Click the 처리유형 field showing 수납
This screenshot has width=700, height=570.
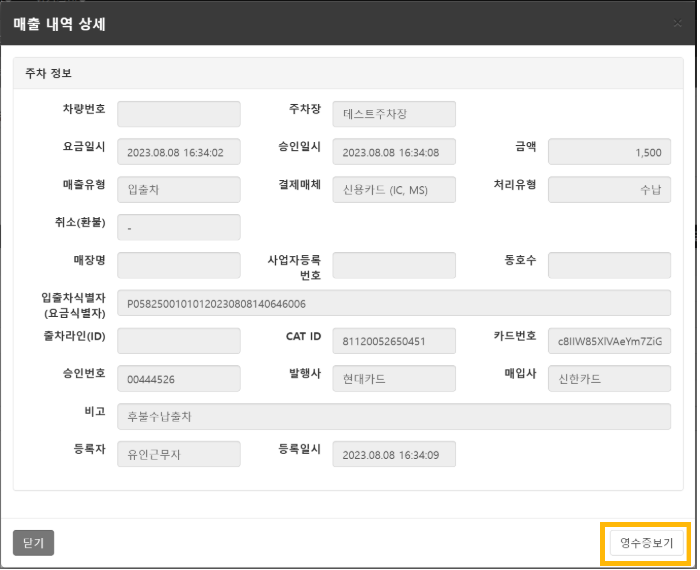click(x=611, y=190)
